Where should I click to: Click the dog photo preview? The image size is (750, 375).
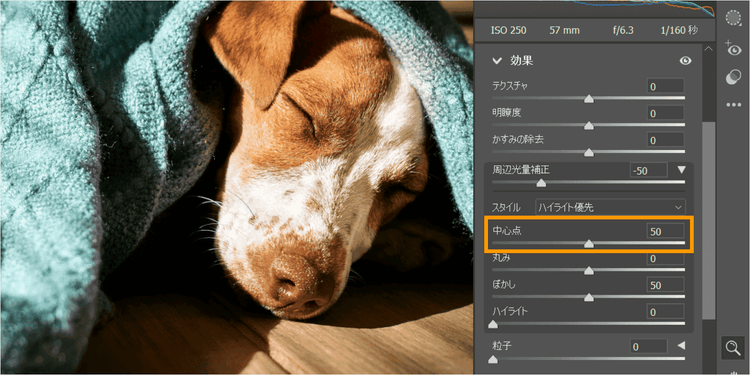coord(236,187)
